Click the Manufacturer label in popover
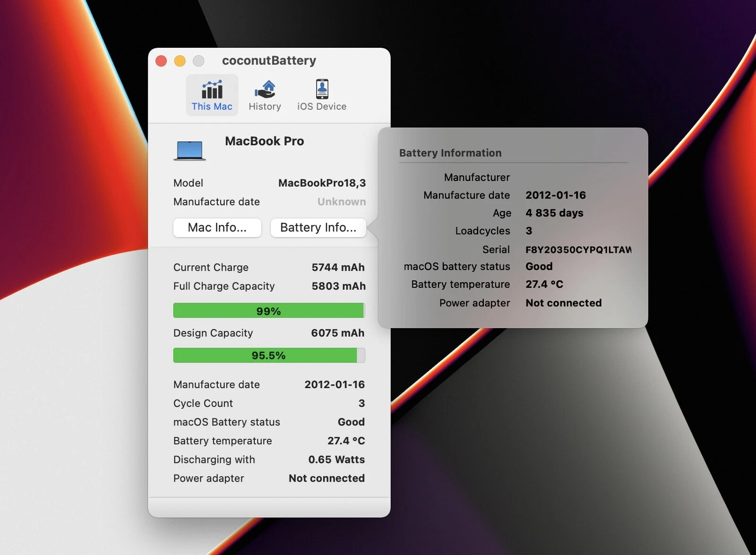The image size is (756, 555). point(477,177)
